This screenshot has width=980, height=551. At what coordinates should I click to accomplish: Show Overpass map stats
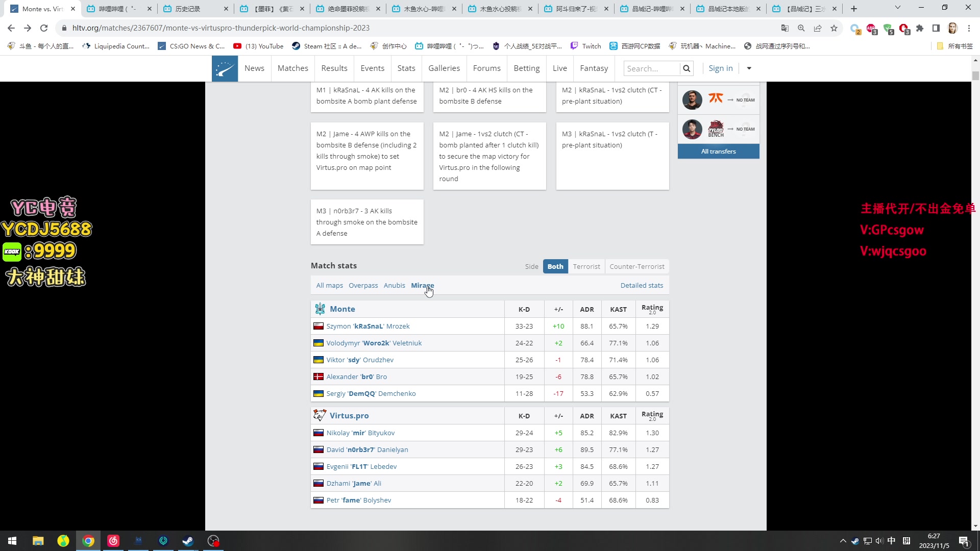coord(363,285)
